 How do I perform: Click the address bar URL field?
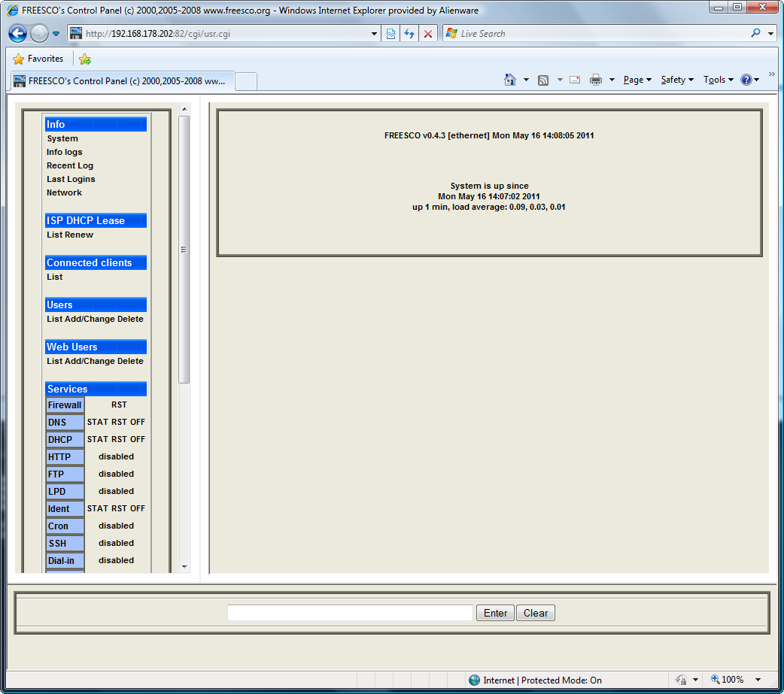coord(219,34)
